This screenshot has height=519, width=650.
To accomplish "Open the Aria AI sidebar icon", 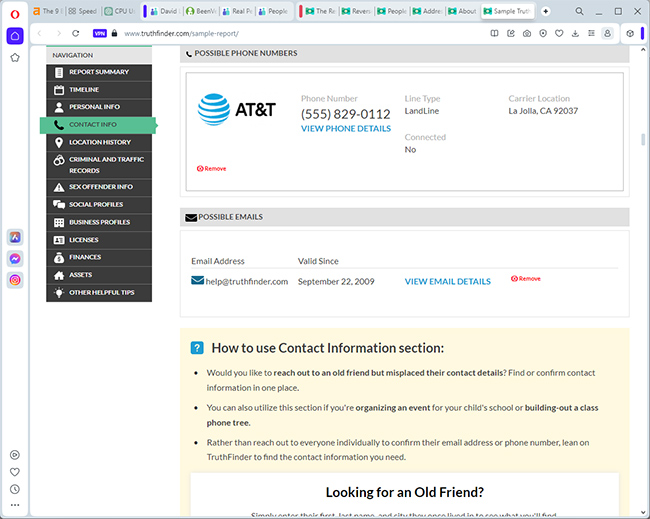I will (15, 237).
